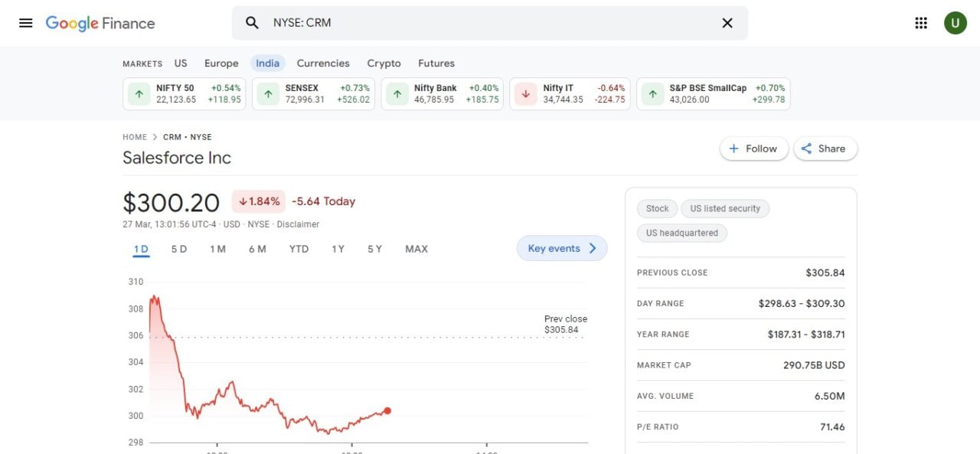Click PREVIOUS CLOSE label
Image resolution: width=980 pixels, height=454 pixels.
tap(672, 273)
